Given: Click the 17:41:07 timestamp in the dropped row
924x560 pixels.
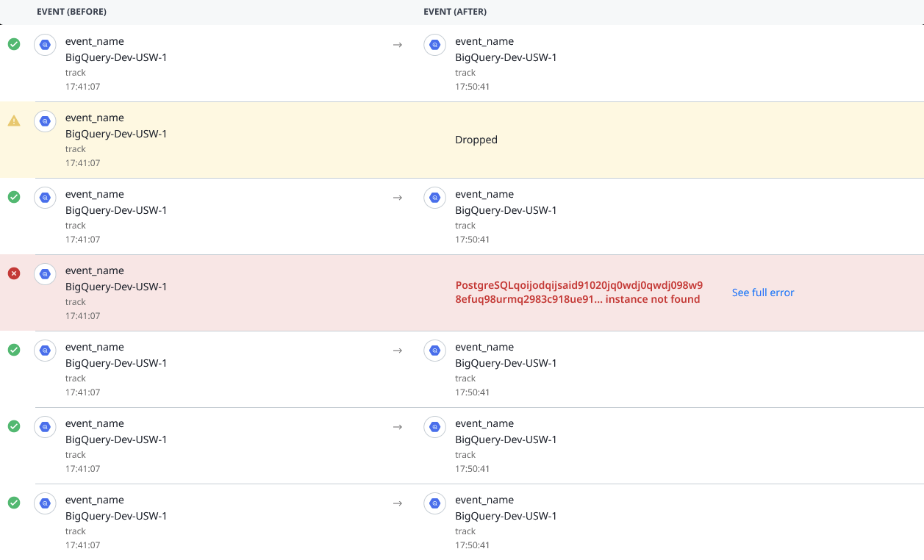Looking at the screenshot, I should pos(82,163).
